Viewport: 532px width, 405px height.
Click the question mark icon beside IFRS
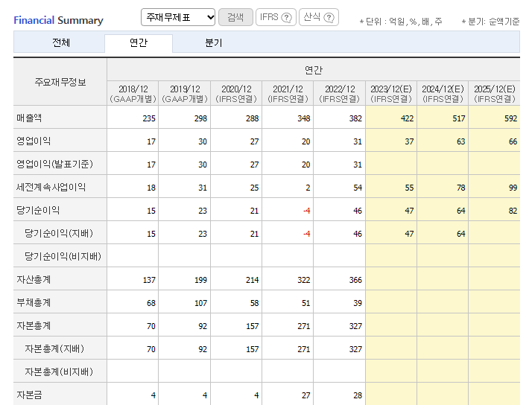click(287, 17)
